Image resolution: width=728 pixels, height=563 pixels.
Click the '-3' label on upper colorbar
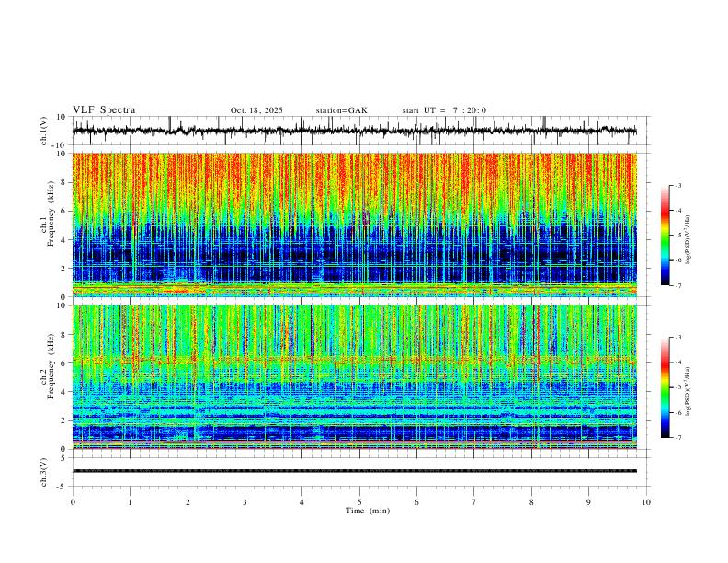[677, 185]
